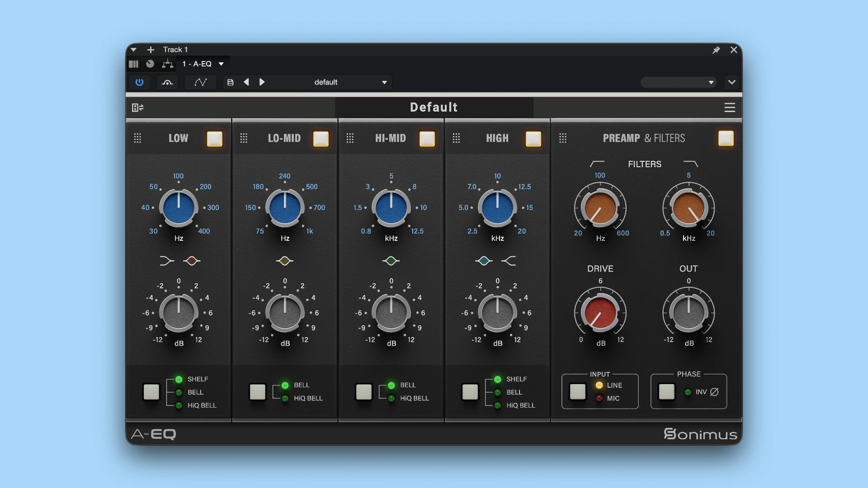Click the LO-MID bell curve icon
Screen dimensions: 868x488
pyautogui.click(x=285, y=261)
